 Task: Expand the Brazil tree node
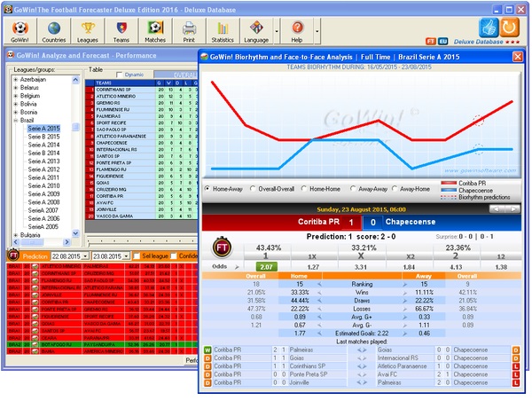(x=16, y=121)
